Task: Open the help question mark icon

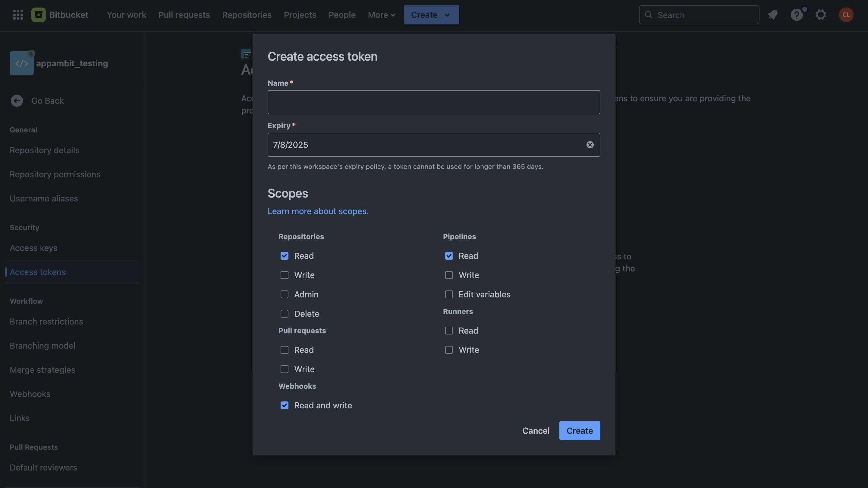Action: point(797,15)
